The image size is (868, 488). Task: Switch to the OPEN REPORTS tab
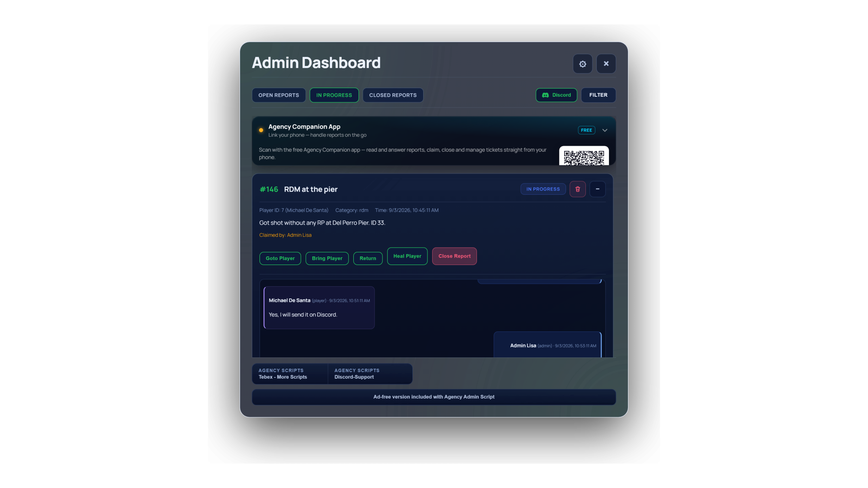coord(279,95)
